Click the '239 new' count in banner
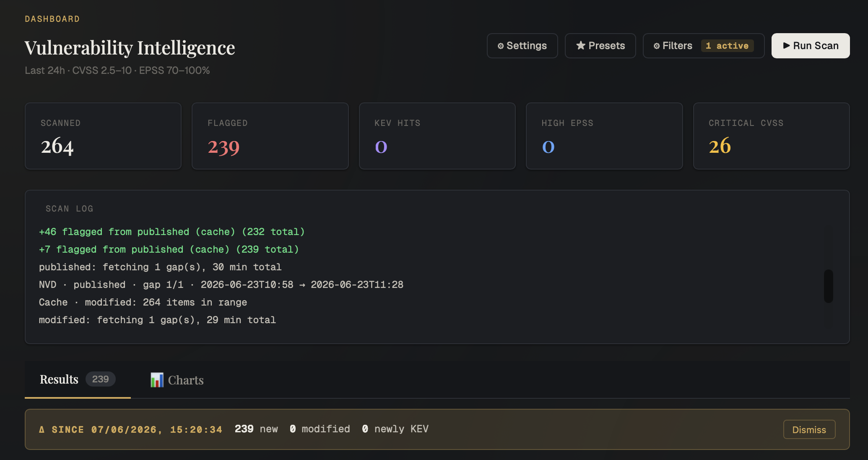The width and height of the screenshot is (868, 460). click(256, 429)
